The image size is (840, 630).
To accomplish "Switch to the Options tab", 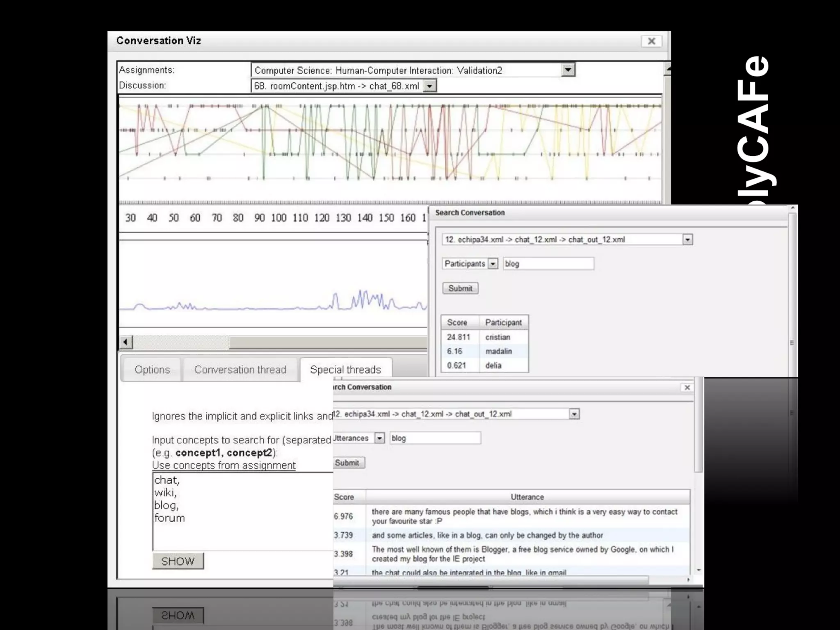I will (152, 370).
